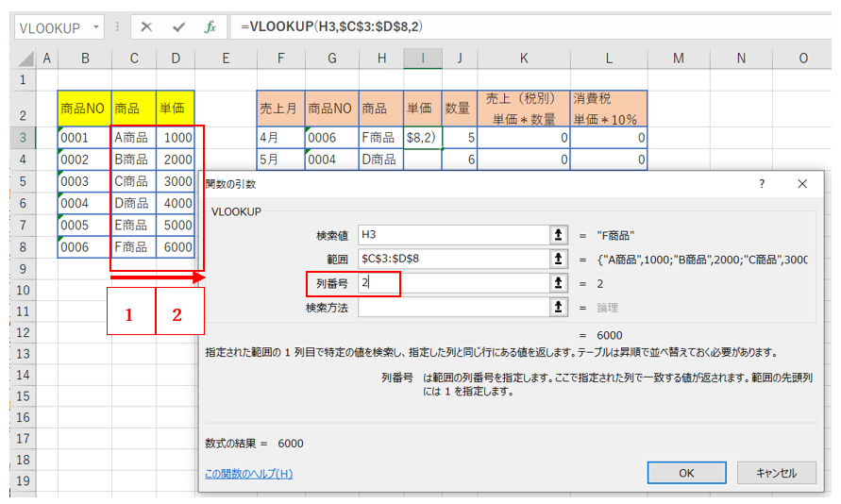Viewport: 841px width, 504px height.
Task: Open the この関数のヘルプ(H) link
Action: 248,473
